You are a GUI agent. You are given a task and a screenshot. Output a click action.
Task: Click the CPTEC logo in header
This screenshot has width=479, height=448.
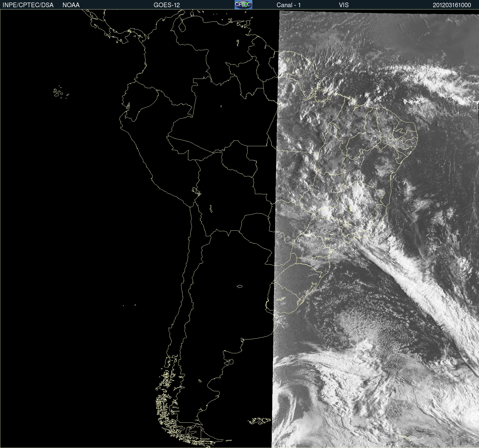click(243, 5)
